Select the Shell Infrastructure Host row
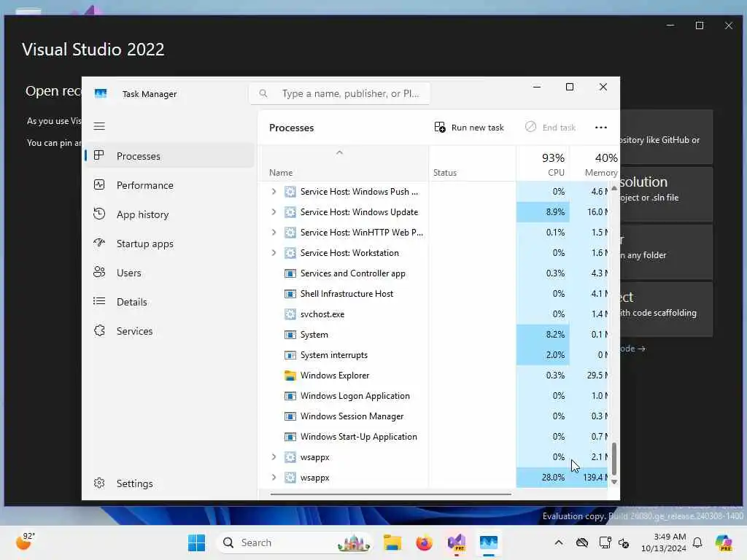This screenshot has width=747, height=560. point(433,294)
